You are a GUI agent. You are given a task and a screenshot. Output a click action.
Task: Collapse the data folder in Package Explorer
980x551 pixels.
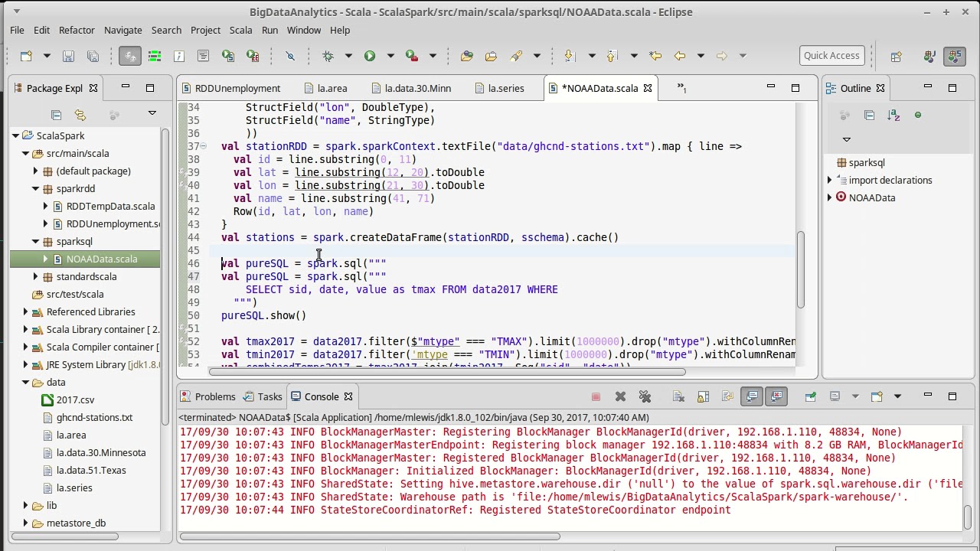[x=25, y=382]
